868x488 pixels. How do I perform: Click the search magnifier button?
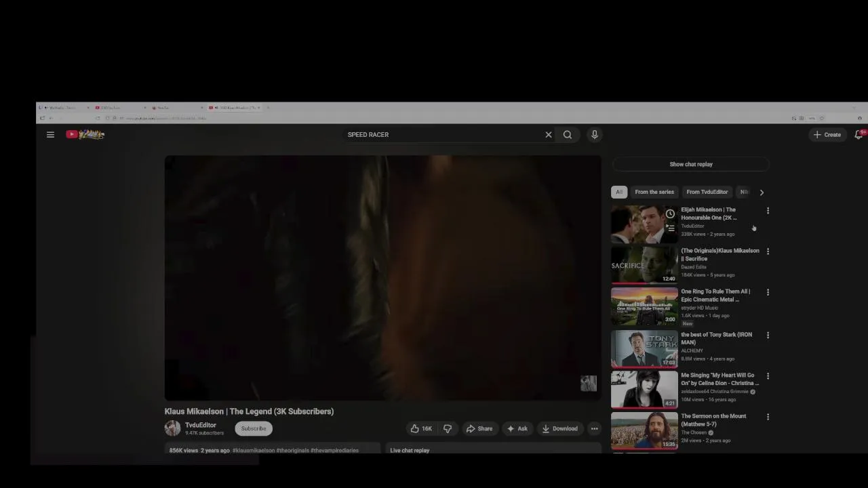tap(568, 135)
